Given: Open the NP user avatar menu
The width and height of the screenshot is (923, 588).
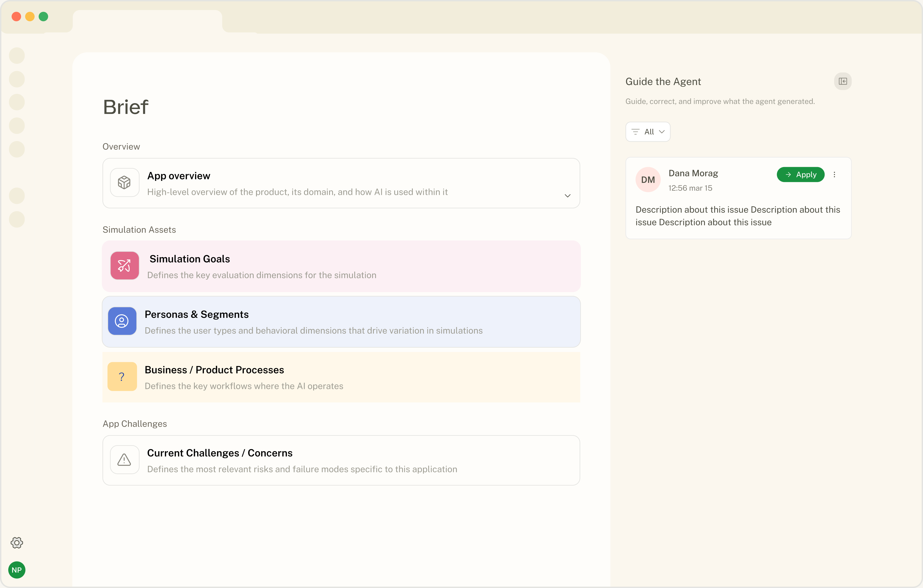Looking at the screenshot, I should click(17, 570).
